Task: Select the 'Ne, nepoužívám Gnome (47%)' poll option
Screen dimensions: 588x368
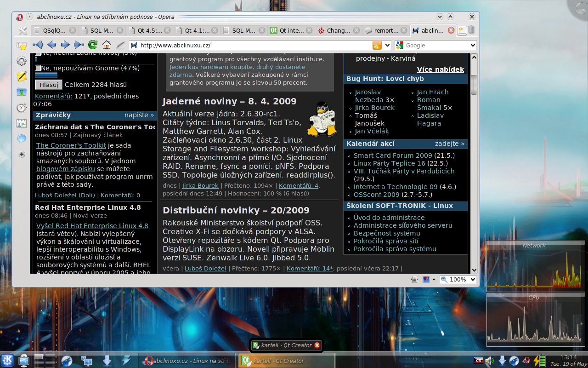Action: (x=38, y=69)
